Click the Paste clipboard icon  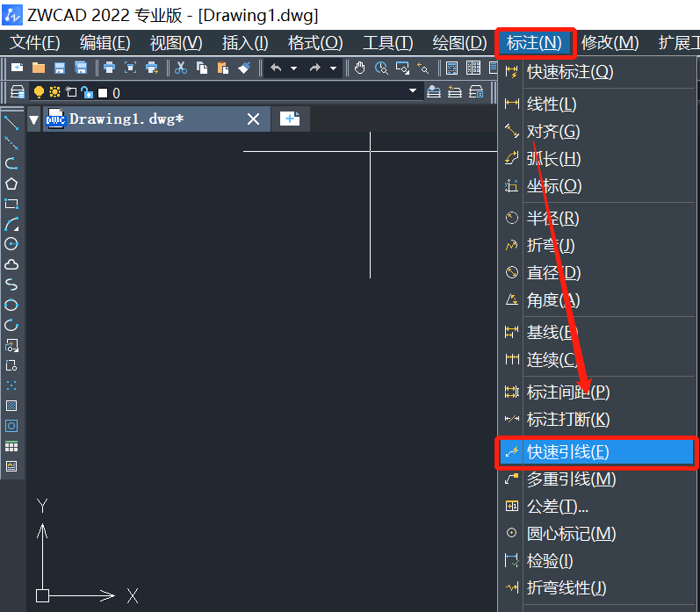223,68
